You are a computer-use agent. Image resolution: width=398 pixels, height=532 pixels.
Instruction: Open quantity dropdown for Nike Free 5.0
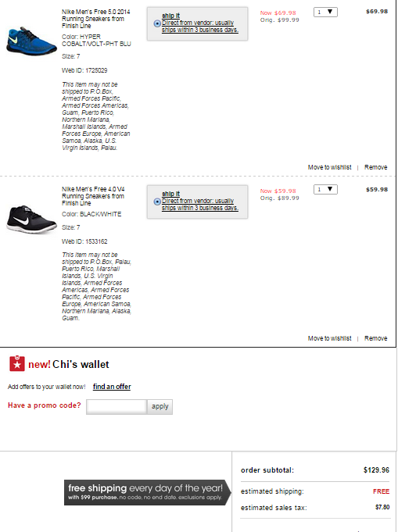click(x=325, y=12)
